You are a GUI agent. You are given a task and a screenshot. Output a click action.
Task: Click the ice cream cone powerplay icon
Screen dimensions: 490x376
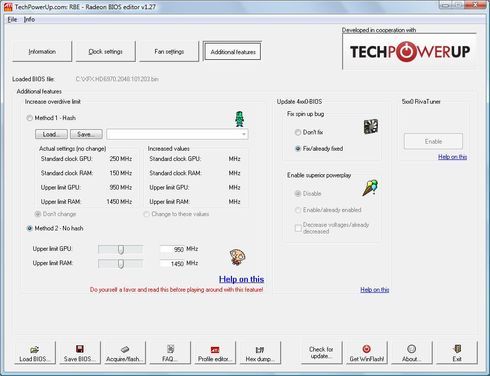pos(370,188)
